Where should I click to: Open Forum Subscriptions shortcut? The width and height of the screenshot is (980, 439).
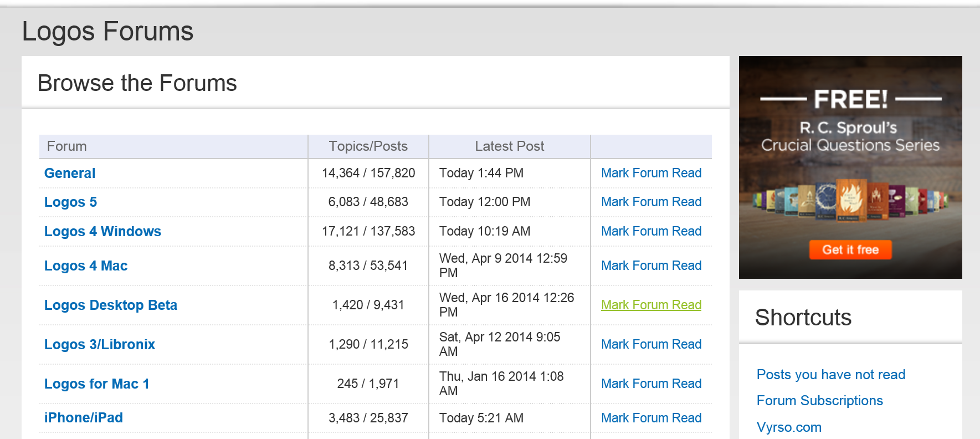pyautogui.click(x=820, y=401)
